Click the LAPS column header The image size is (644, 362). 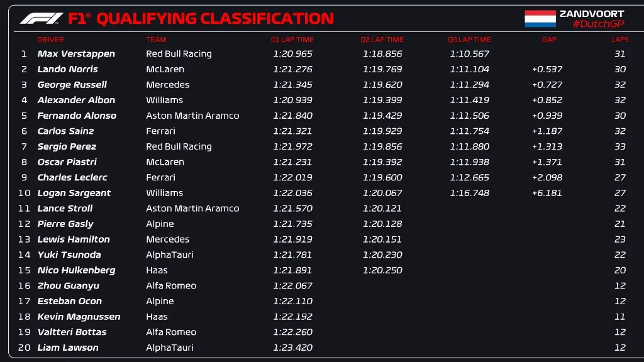click(x=619, y=40)
